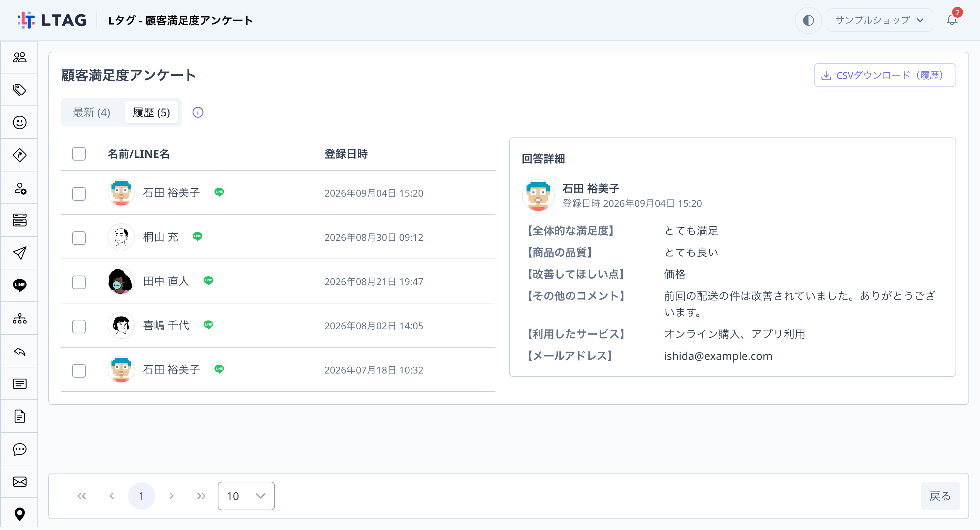Image resolution: width=980 pixels, height=530 pixels.
Task: Check the box for 桐山 充 row
Action: point(79,238)
